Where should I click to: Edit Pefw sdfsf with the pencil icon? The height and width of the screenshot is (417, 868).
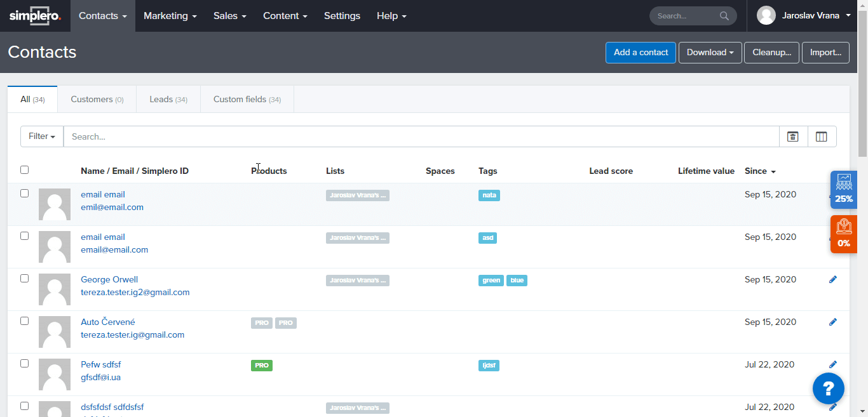pos(833,364)
